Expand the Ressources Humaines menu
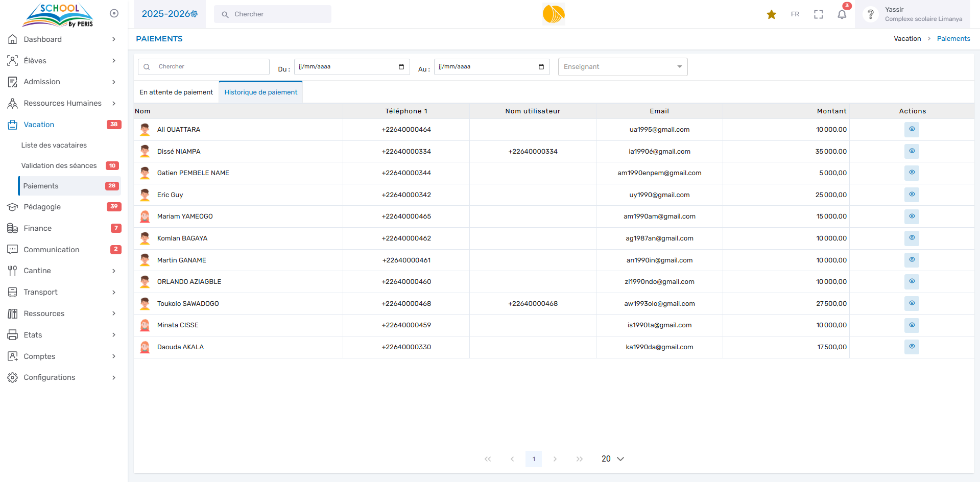This screenshot has width=980, height=482. (x=62, y=103)
